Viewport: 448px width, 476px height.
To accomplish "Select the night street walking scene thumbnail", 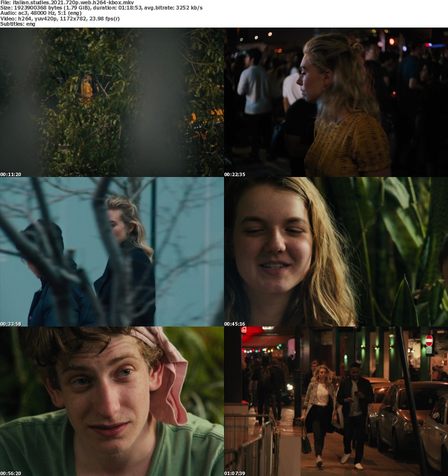I will coord(336,401).
